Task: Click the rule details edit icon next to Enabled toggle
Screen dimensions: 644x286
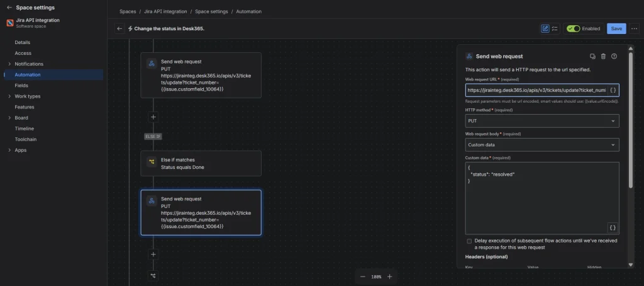Action: 545,29
